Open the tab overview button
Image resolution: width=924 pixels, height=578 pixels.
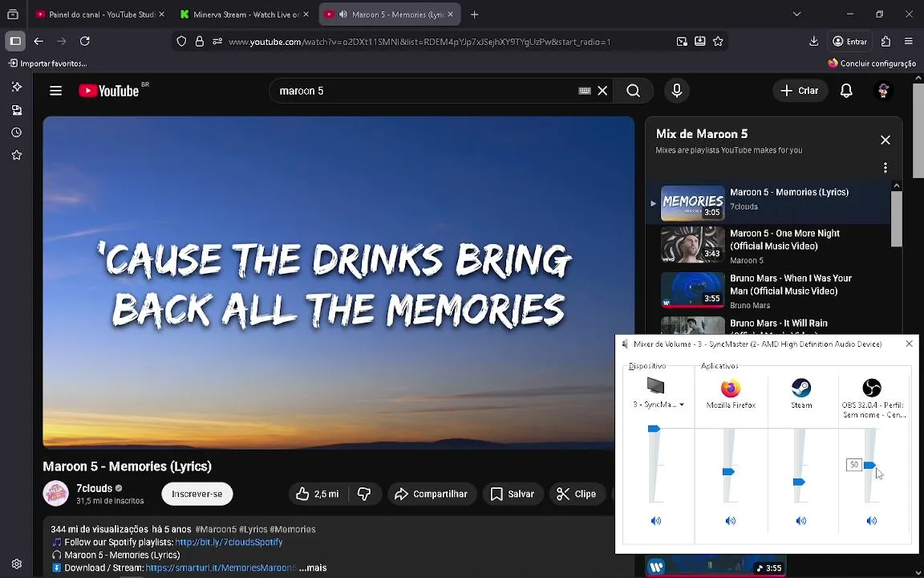12,14
